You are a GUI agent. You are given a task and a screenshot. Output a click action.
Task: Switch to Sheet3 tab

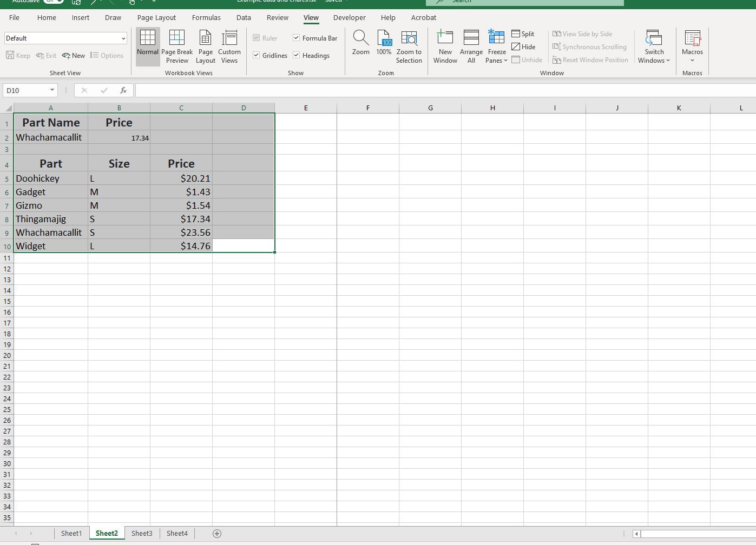coord(142,534)
